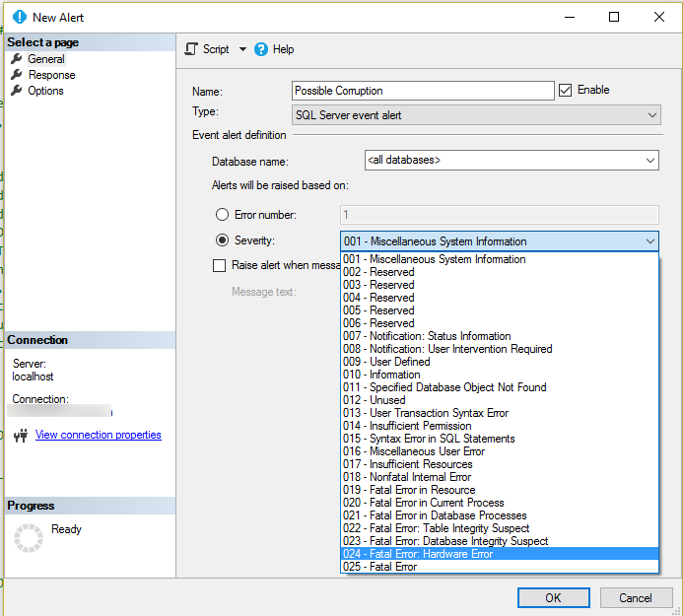Toggle the Enable checkbox
The image size is (683, 616).
tap(565, 90)
